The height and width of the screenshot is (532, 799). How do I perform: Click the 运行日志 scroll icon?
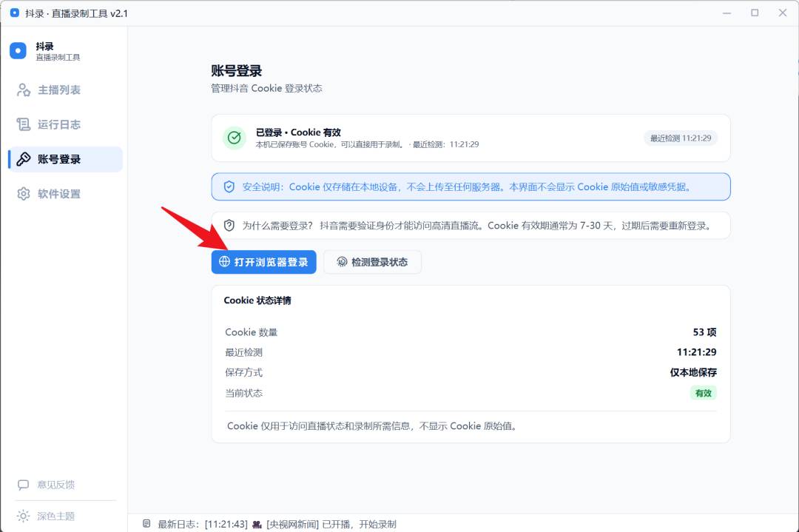(24, 125)
